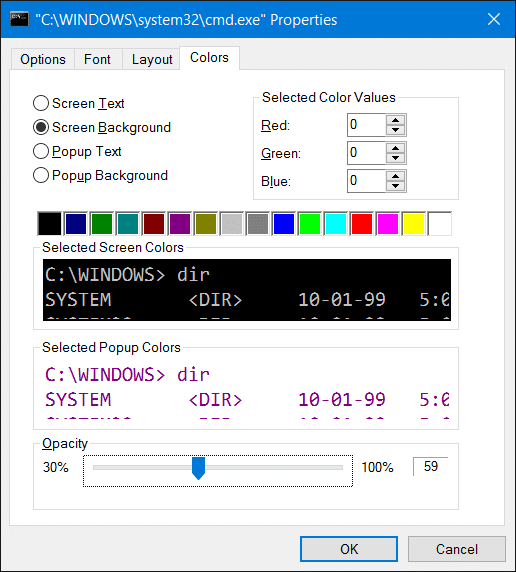
Task: Close the Properties dialog window
Action: [x=494, y=19]
